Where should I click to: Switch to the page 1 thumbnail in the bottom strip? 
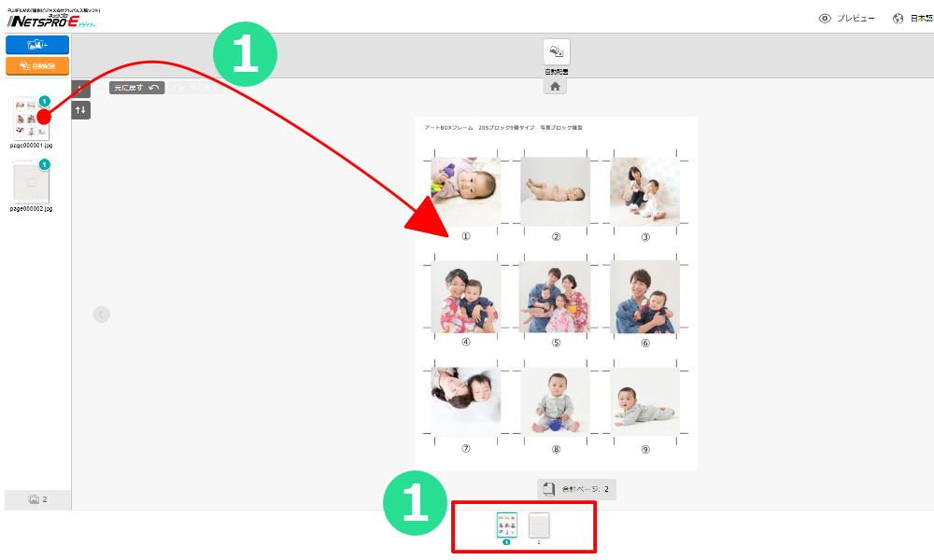(x=507, y=525)
